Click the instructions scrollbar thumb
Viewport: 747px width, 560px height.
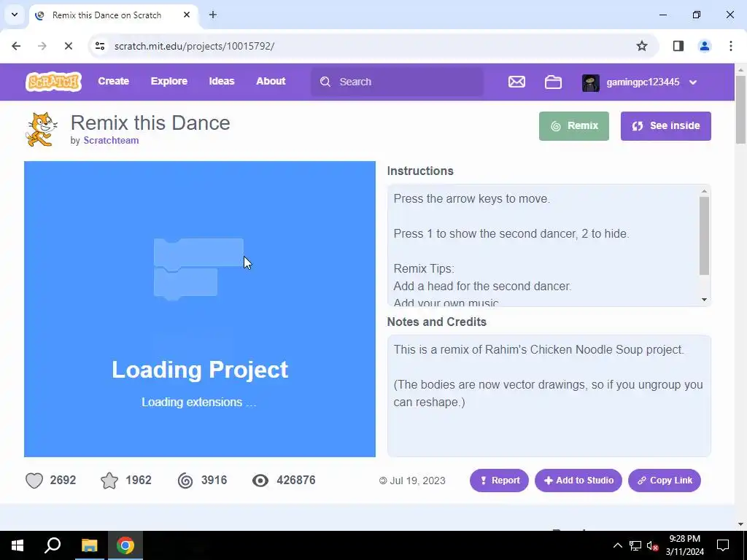[704, 236]
